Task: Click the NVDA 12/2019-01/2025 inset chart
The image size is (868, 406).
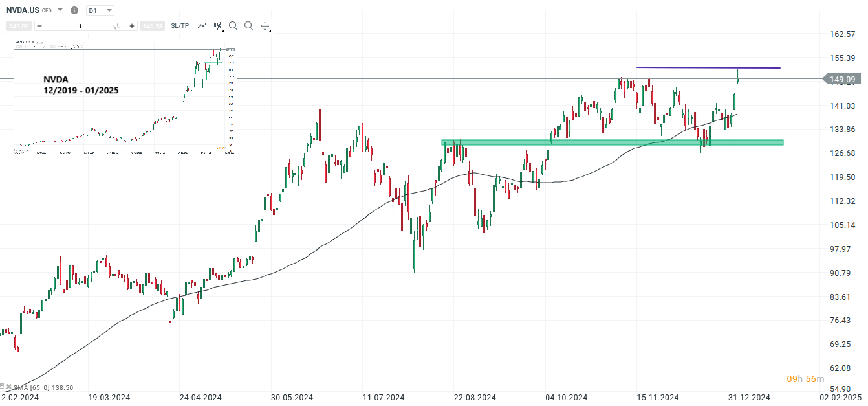Action: (x=123, y=97)
